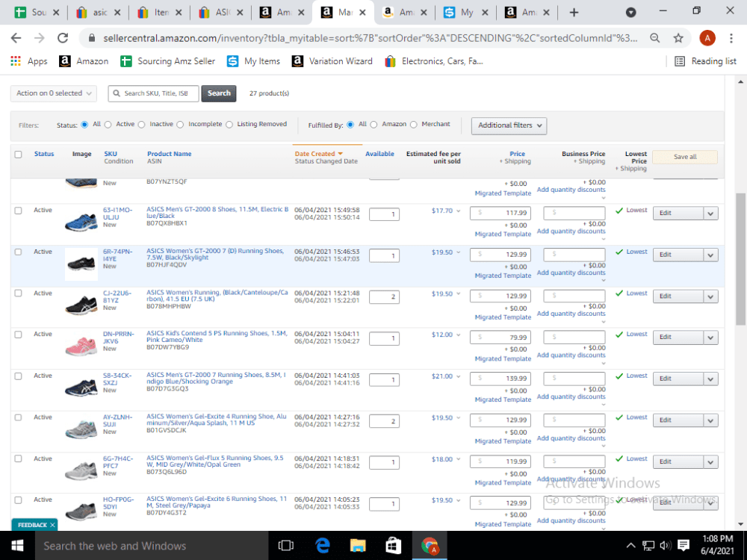Bookmark this page with the star icon
Screen dimensions: 747x560
pos(678,38)
